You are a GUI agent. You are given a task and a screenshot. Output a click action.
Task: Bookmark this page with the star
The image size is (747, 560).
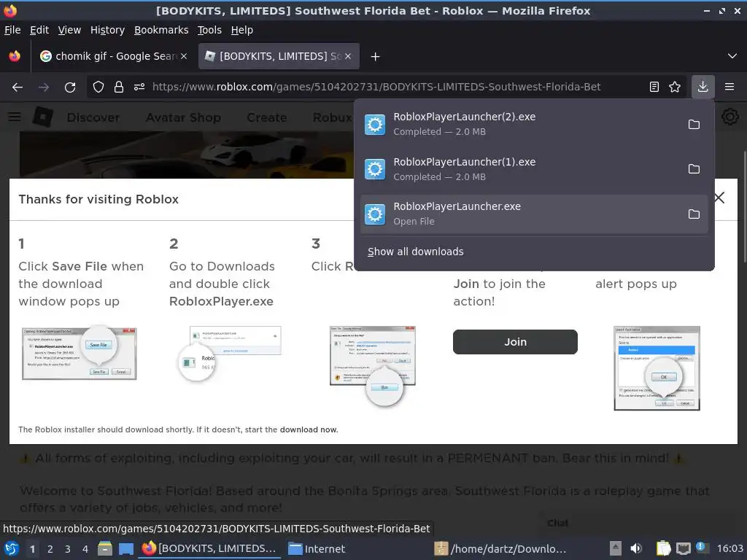675,87
